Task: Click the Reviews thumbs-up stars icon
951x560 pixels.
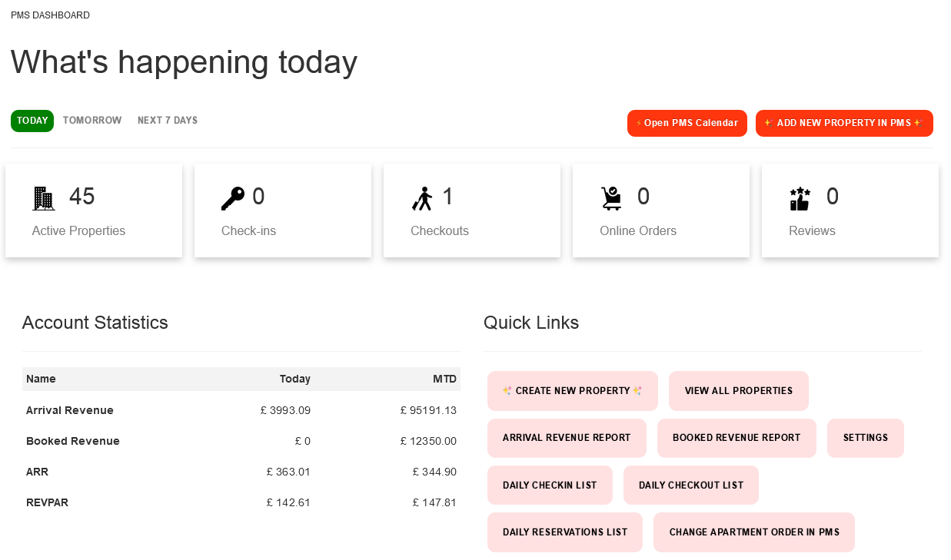Action: (x=800, y=198)
